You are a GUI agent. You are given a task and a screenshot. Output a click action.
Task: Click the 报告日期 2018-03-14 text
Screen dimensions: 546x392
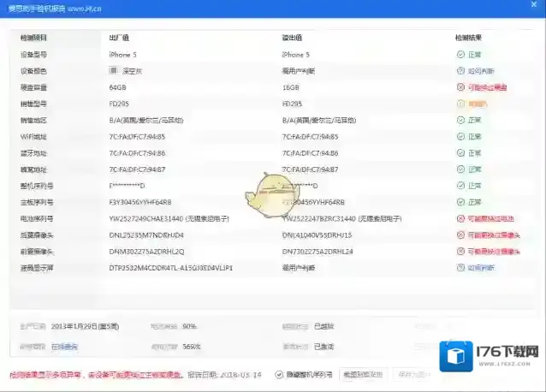(x=224, y=375)
